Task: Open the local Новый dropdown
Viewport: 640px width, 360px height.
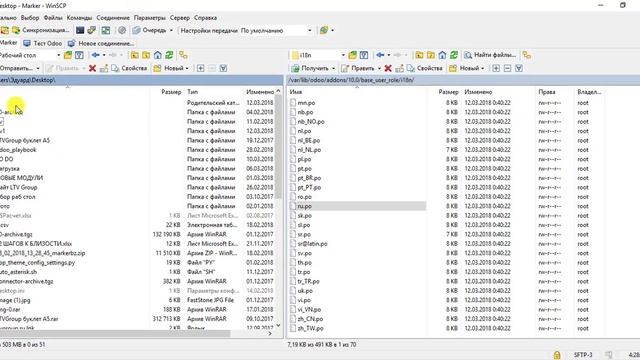Action: [x=171, y=68]
